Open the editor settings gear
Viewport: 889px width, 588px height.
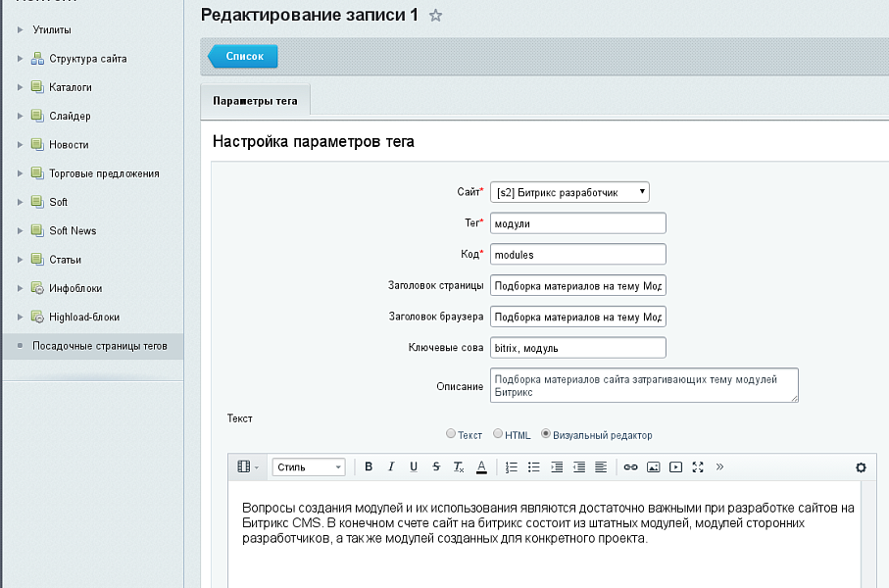click(862, 468)
